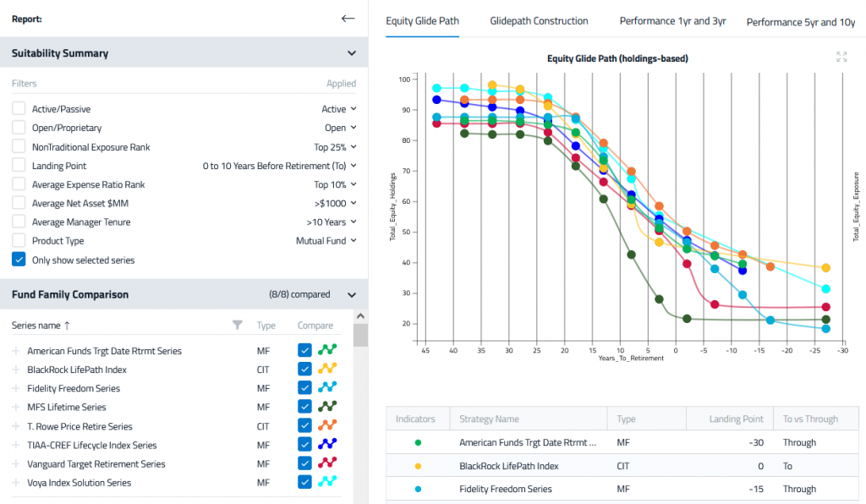Open the Performance 5yr and 10y tab
This screenshot has width=866, height=504.
coord(801,22)
